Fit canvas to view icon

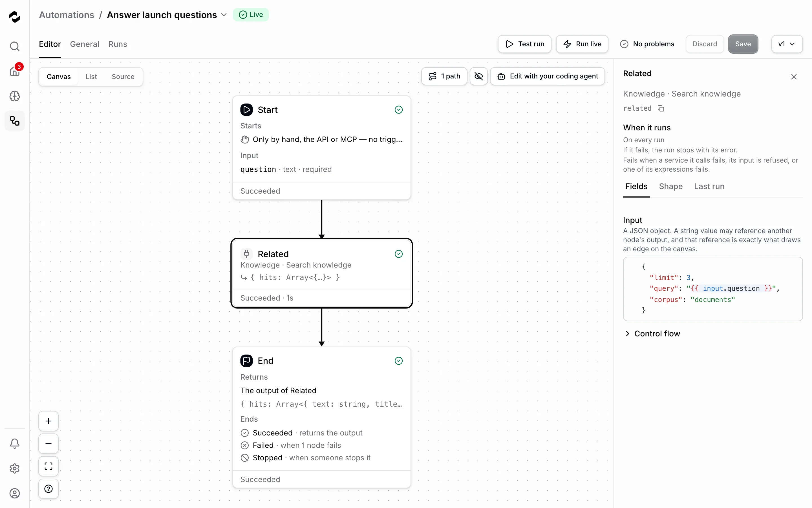[48, 466]
